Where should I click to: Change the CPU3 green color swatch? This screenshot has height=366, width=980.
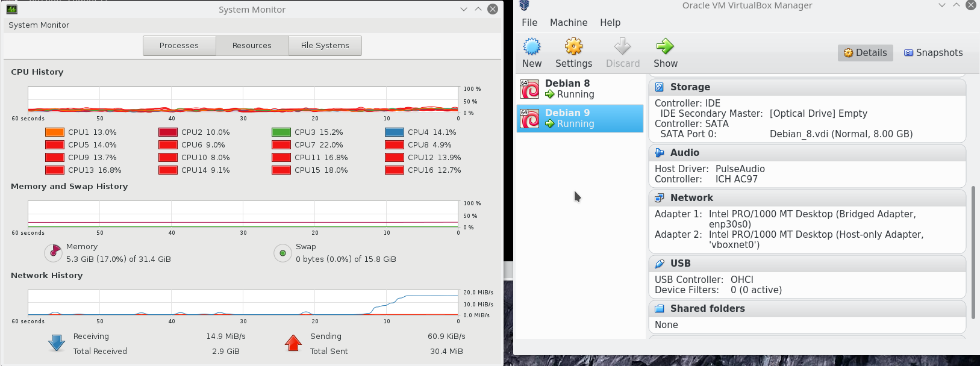(281, 132)
